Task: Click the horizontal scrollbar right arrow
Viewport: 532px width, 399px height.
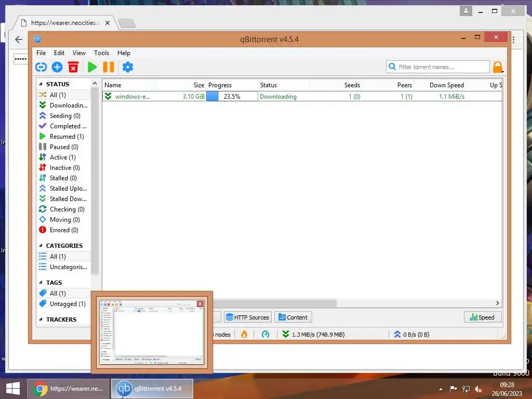Action: point(497,303)
